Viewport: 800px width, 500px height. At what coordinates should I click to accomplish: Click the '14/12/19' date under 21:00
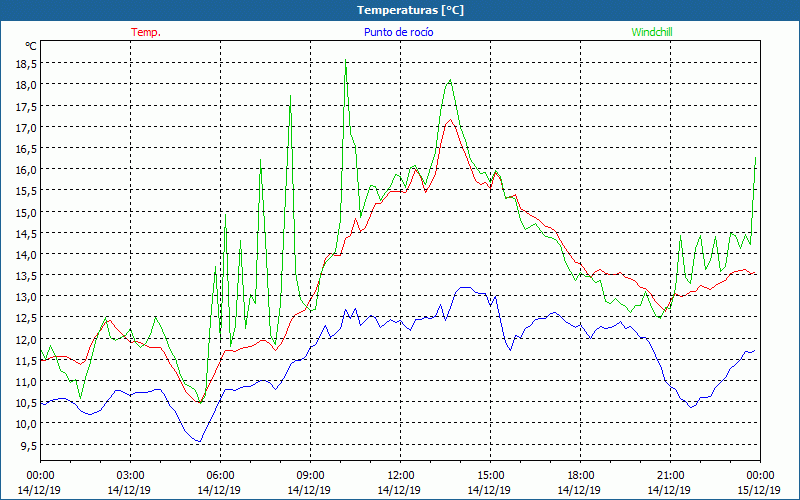tap(669, 490)
